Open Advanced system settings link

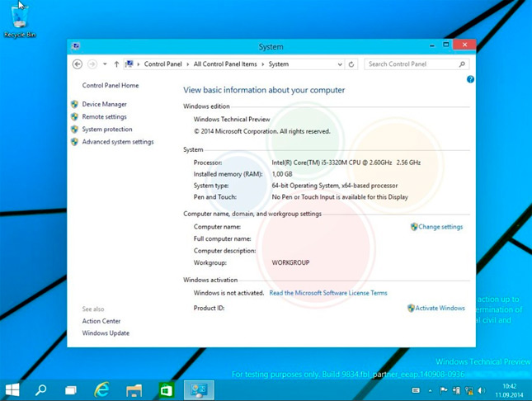coord(118,142)
